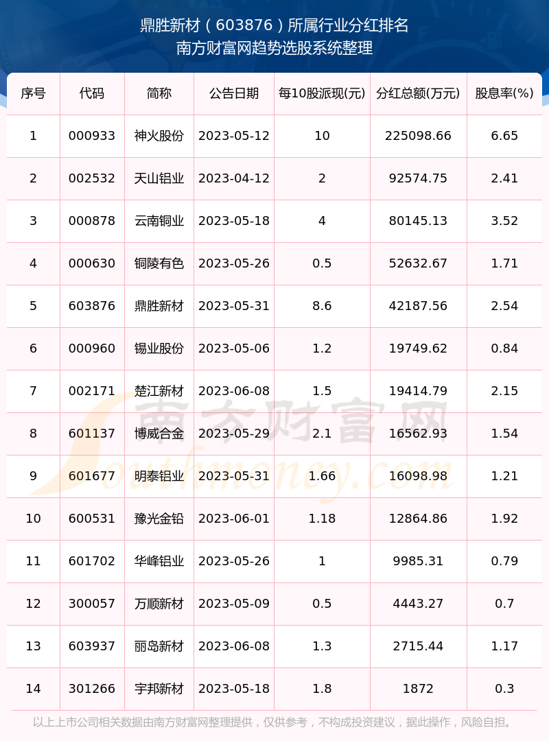This screenshot has width=549, height=756.
Task: Click total dividend 52632.67
Action: coord(418,263)
